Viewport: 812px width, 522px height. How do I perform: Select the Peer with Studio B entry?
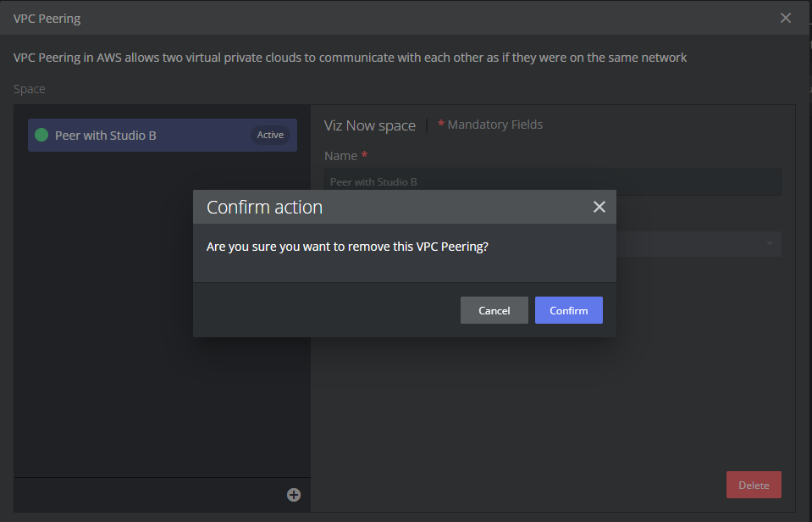pos(106,136)
